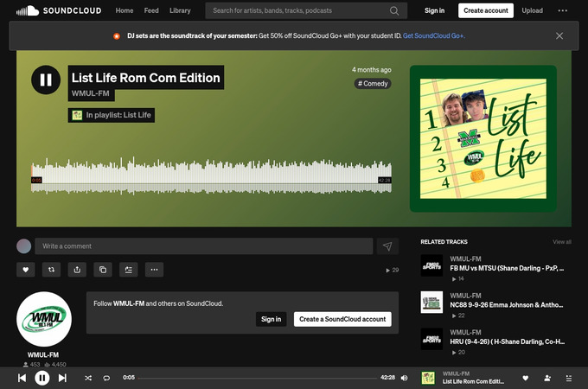Screen dimensions: 588x389
Task: Dismiss the student discount banner
Action: pyautogui.click(x=559, y=36)
